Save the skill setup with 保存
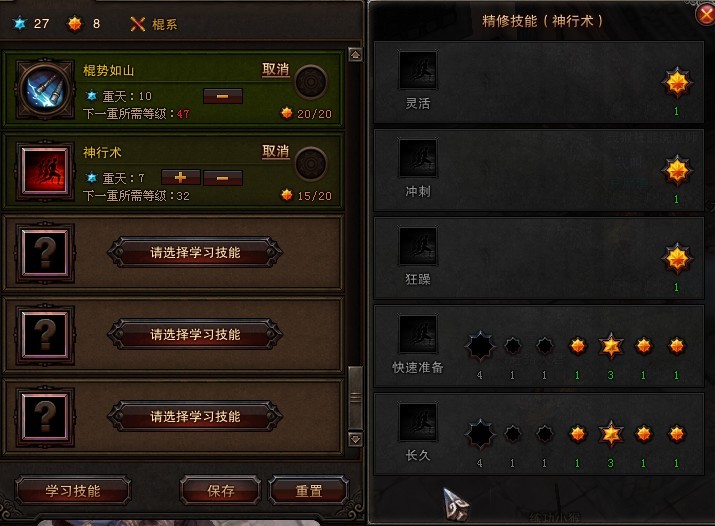This screenshot has width=715, height=526. point(221,490)
